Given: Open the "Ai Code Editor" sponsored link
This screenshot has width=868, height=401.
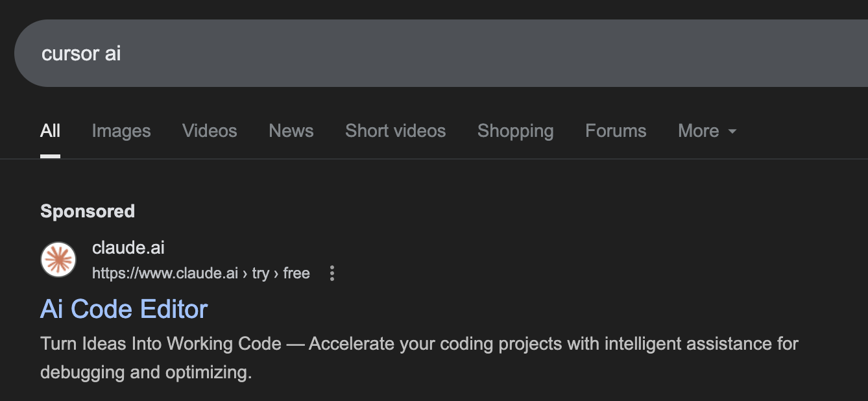Looking at the screenshot, I should pos(124,309).
